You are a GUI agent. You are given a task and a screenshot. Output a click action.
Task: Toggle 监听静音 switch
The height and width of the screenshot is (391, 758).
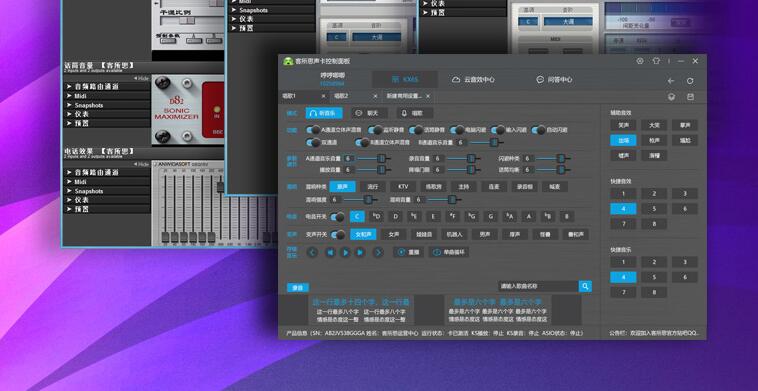click(375, 130)
